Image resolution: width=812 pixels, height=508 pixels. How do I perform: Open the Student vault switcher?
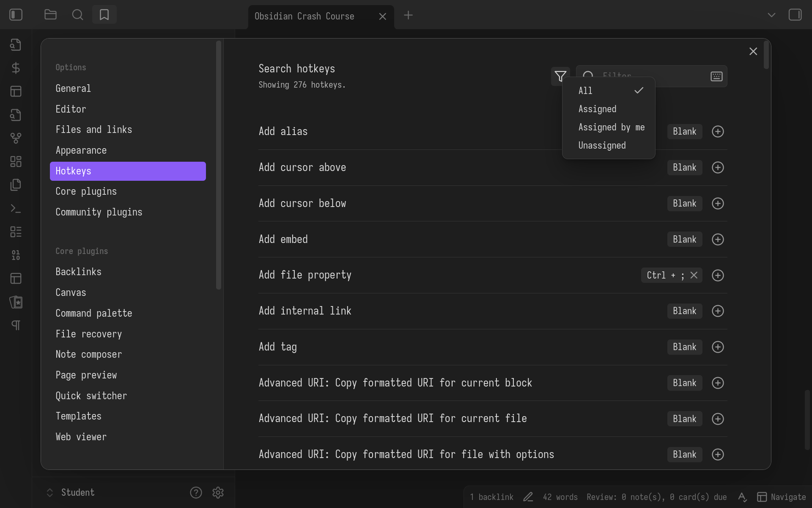(70, 492)
